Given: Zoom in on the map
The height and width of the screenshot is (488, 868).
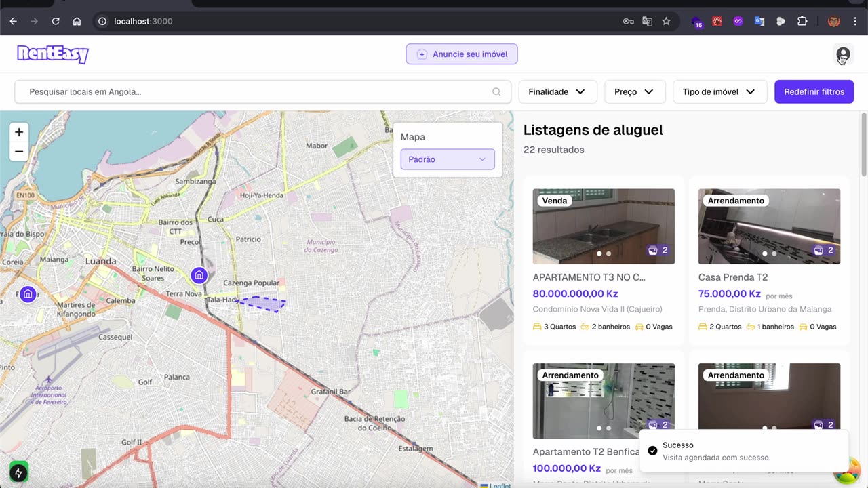Looking at the screenshot, I should 19,132.
